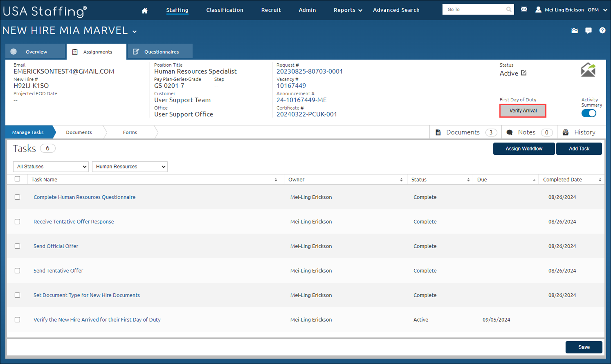Screen dimensions: 611x364
Task: Open the chat bubble feedback icon
Action: click(588, 30)
